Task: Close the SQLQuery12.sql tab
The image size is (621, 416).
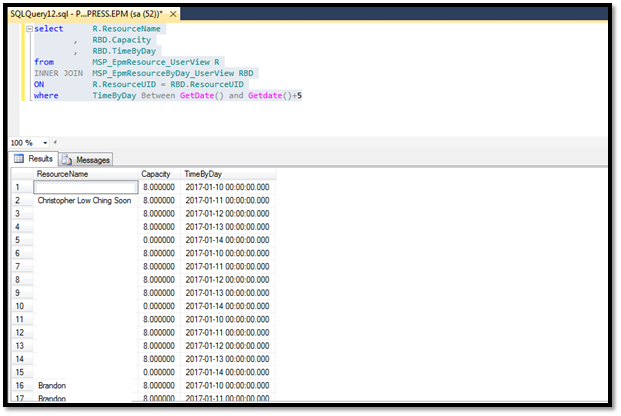Action: [x=171, y=15]
